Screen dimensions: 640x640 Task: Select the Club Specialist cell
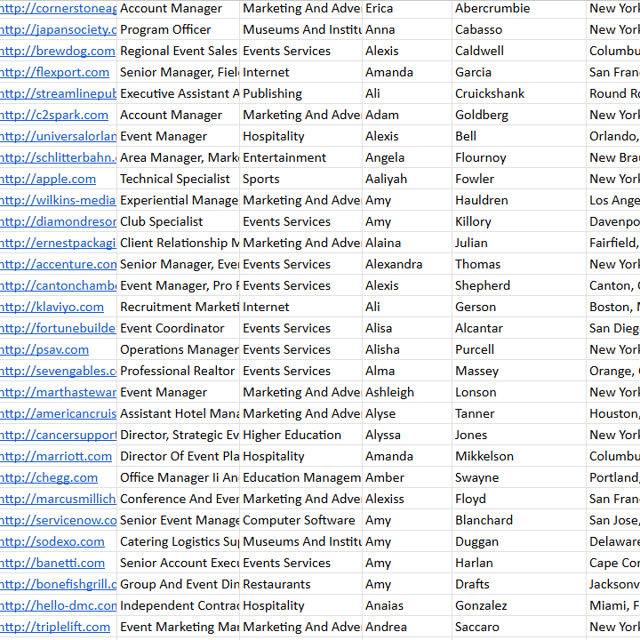tap(178, 222)
